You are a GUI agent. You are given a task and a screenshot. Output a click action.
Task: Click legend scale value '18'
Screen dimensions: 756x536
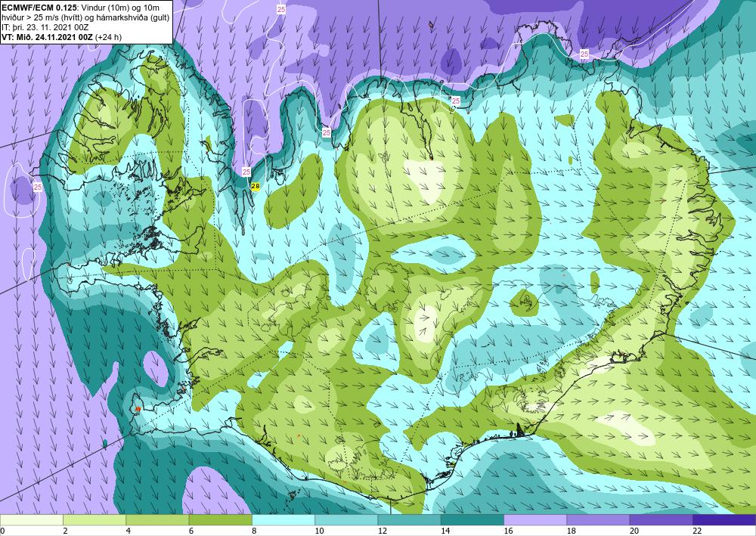click(571, 531)
